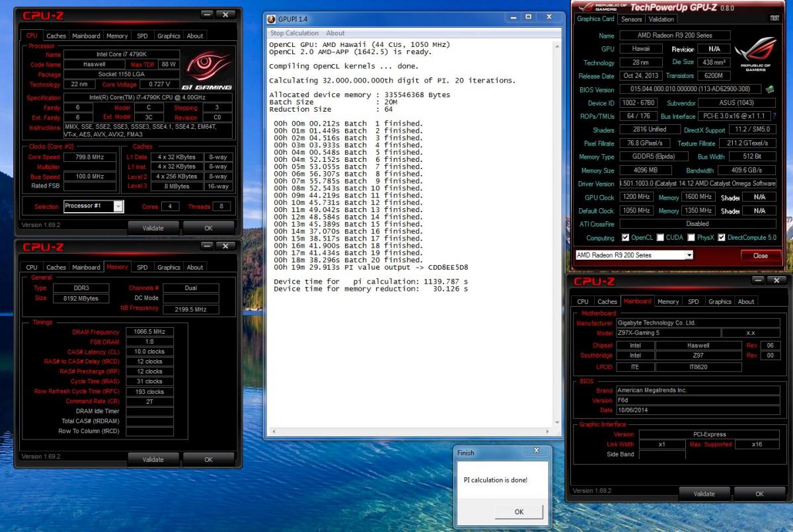Viewport: 793px width, 532px height.
Task: Expand the graphics card dropdown at GPU-Z bottom
Action: coord(689,255)
